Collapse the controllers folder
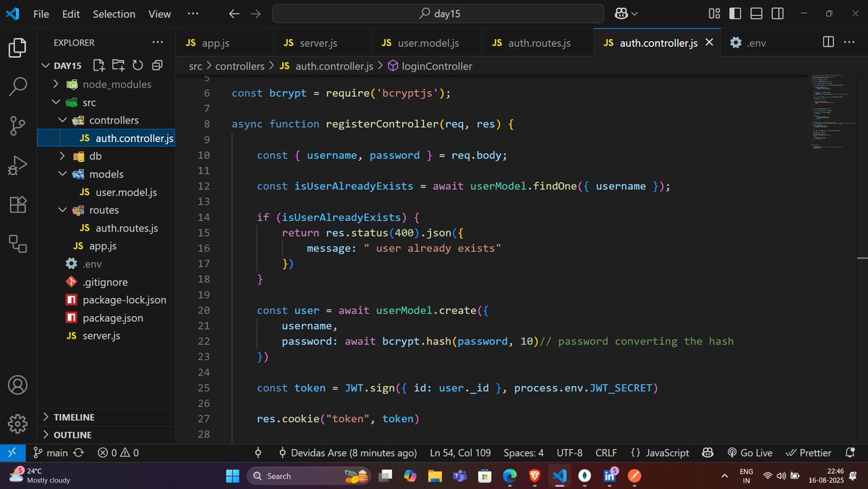 tap(63, 120)
